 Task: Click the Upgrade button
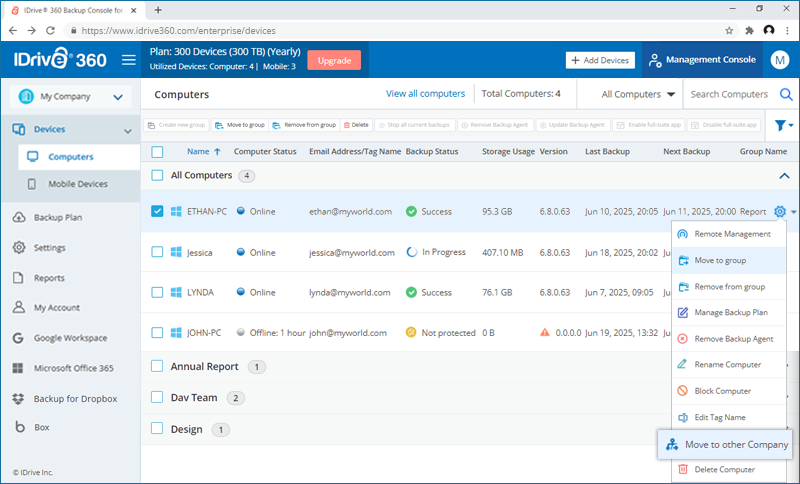tap(334, 60)
